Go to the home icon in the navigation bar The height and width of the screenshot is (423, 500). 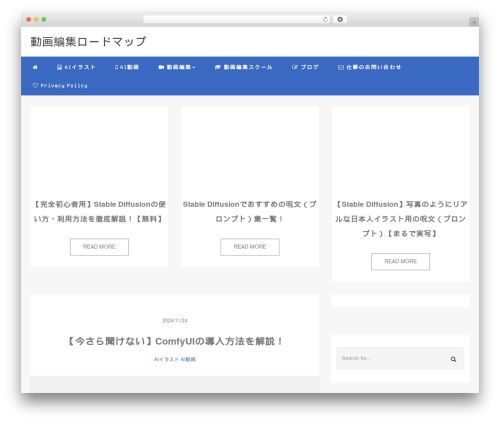[x=35, y=67]
